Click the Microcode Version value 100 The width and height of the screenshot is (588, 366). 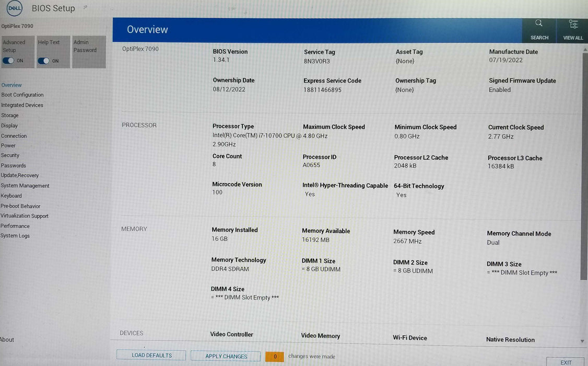point(217,192)
